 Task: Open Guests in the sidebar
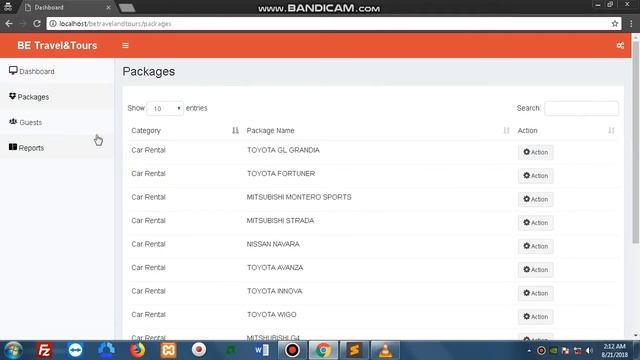[25, 122]
